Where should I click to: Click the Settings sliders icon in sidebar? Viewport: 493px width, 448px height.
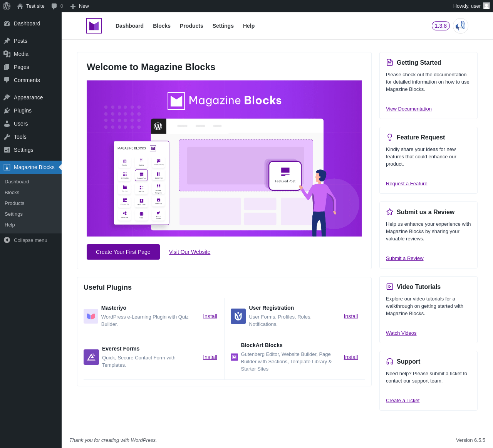7,150
